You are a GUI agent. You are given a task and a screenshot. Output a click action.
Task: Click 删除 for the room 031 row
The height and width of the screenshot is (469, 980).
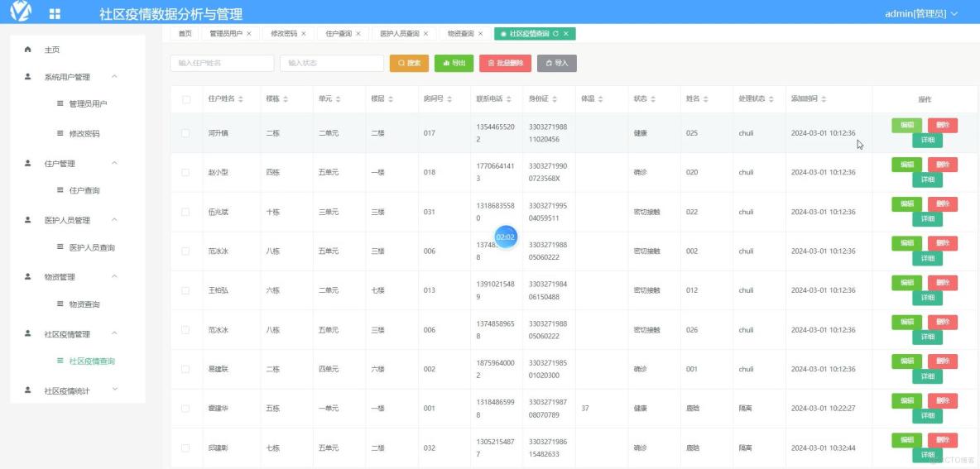943,204
